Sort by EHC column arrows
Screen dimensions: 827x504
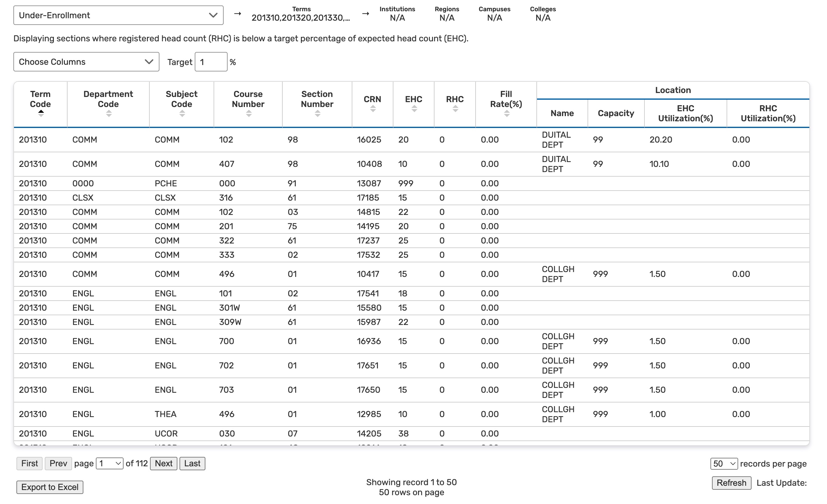(414, 109)
